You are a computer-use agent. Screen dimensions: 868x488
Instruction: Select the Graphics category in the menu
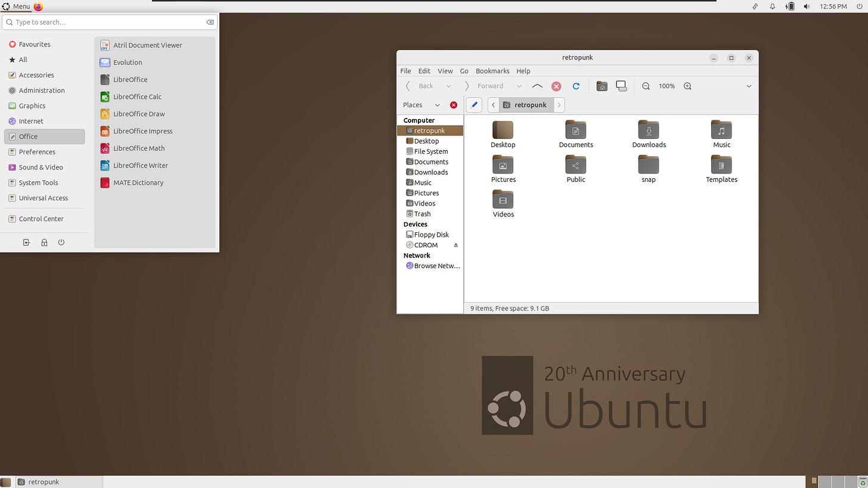coord(45,105)
